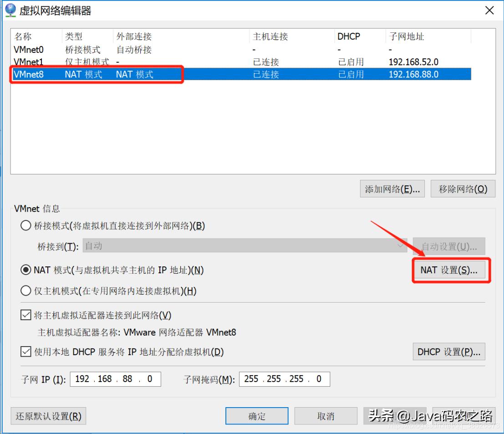
Task: Toggle the 将主机虚拟适配器连接到此网络 checkbox
Action: pos(26,315)
